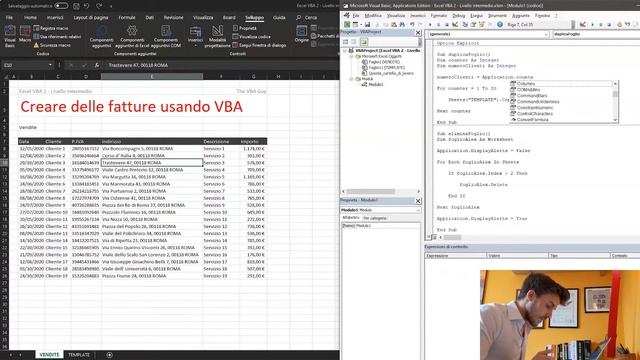Click Visualizza codice in ribbon

pos(251,37)
